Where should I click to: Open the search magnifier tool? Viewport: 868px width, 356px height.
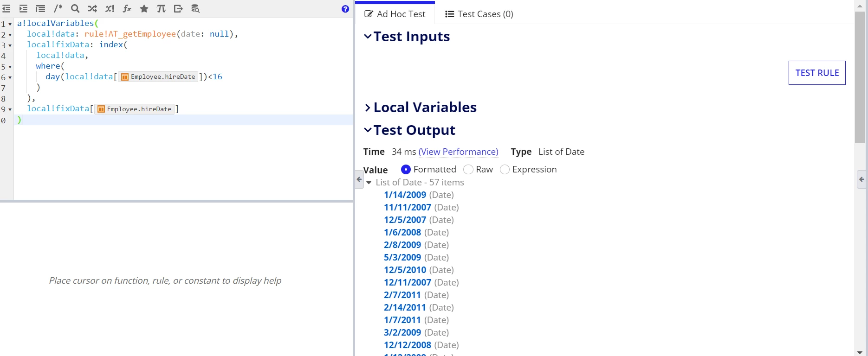click(75, 9)
